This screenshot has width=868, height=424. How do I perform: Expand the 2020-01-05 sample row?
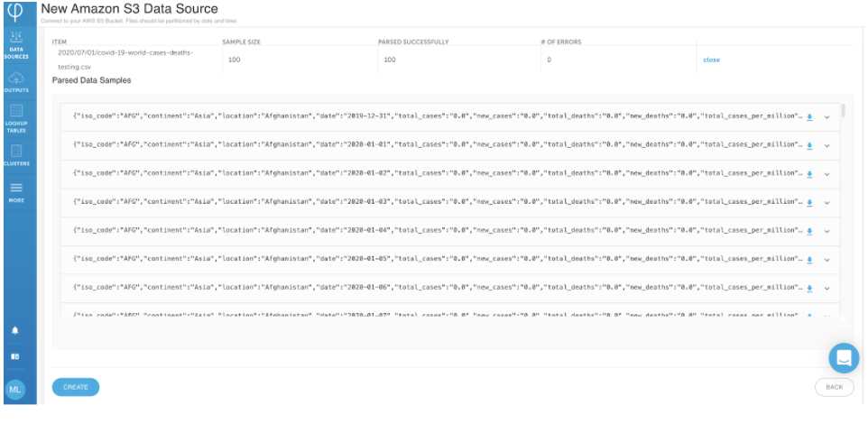click(827, 260)
